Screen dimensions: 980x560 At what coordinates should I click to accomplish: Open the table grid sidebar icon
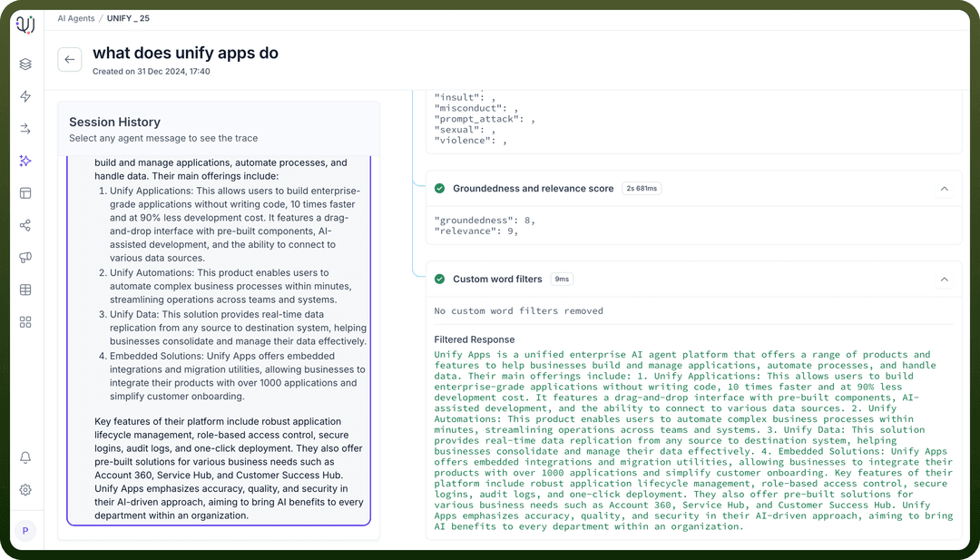[25, 290]
